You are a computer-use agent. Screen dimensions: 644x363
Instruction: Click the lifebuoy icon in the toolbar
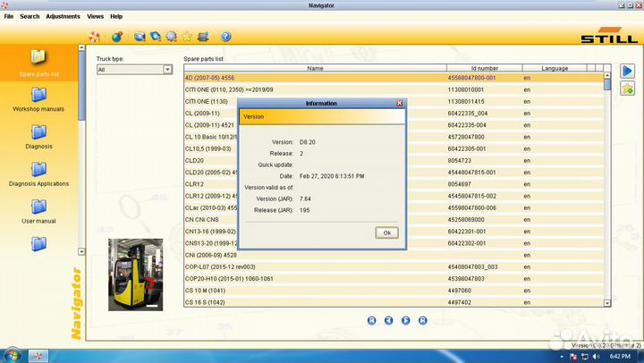pos(95,37)
